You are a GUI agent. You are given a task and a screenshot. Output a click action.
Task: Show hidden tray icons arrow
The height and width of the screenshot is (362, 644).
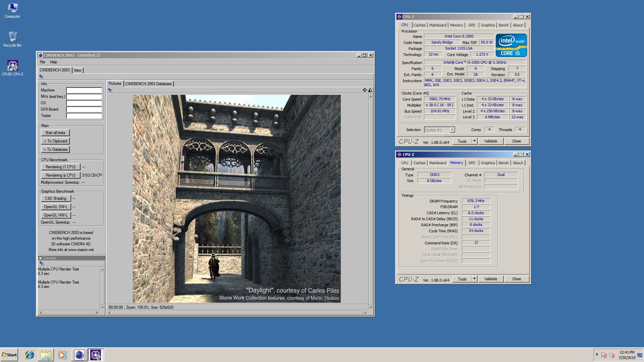pos(597,355)
